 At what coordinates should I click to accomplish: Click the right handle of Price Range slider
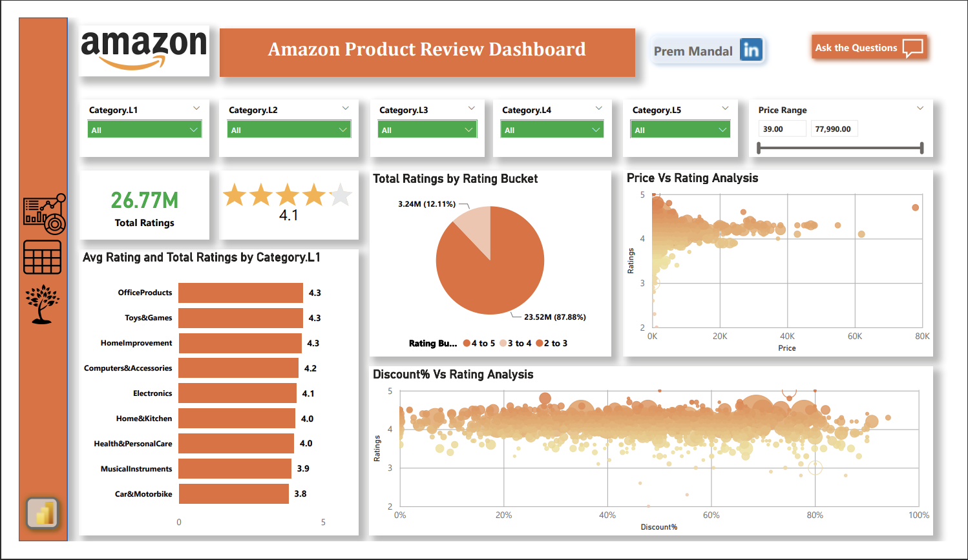pos(921,148)
